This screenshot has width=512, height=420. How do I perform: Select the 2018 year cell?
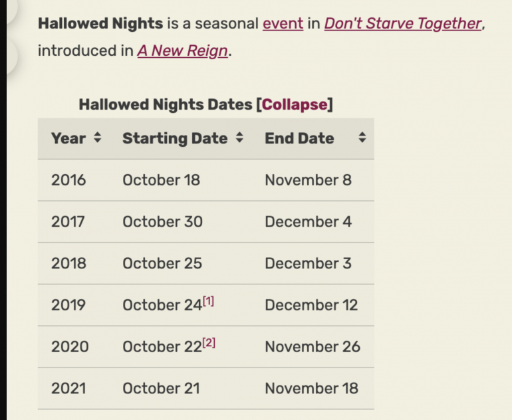[68, 263]
